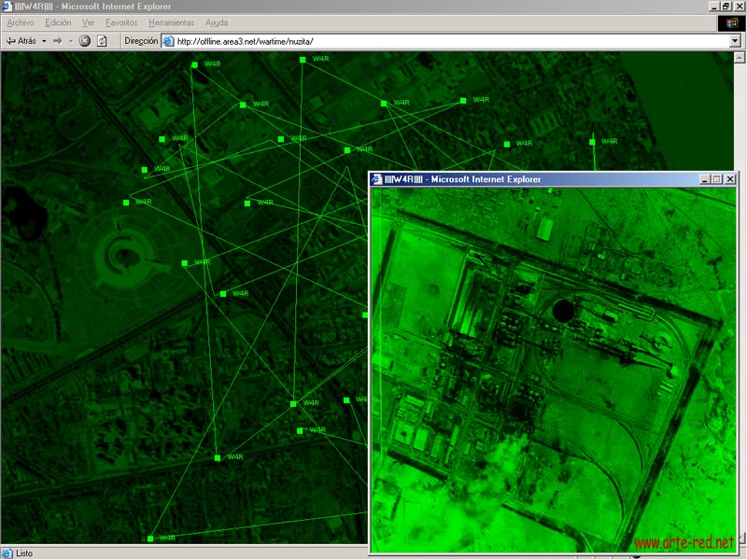Click the Windows logo throbber icon

[x=727, y=22]
